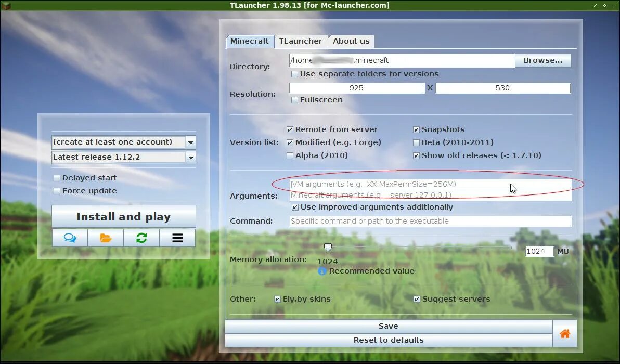Open the Latest release 1.12.2 combo box
Screen dimensions: 620x364
click(124, 157)
